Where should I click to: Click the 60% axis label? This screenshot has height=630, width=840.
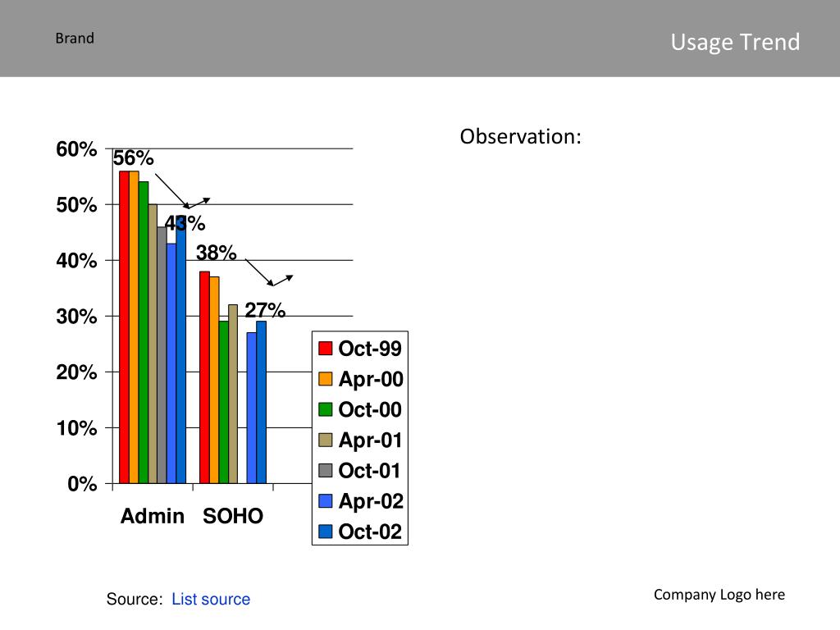click(x=76, y=149)
